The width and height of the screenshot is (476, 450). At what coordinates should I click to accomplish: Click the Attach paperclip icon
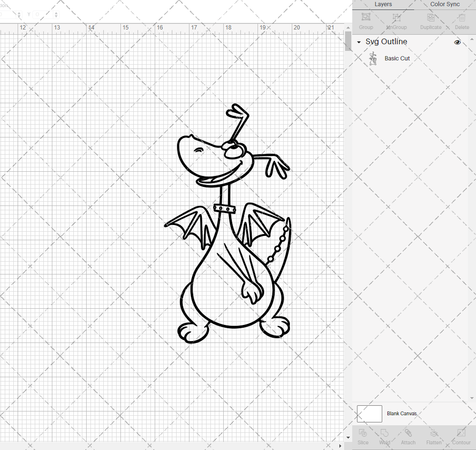[x=408, y=433]
